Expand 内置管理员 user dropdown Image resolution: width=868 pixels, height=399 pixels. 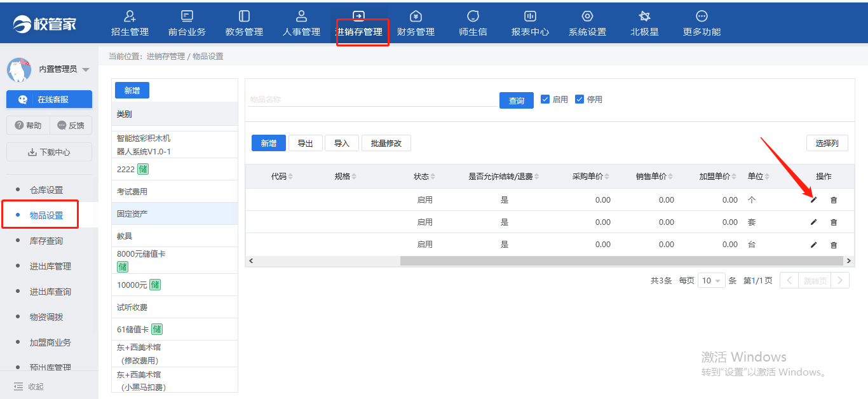[x=86, y=69]
